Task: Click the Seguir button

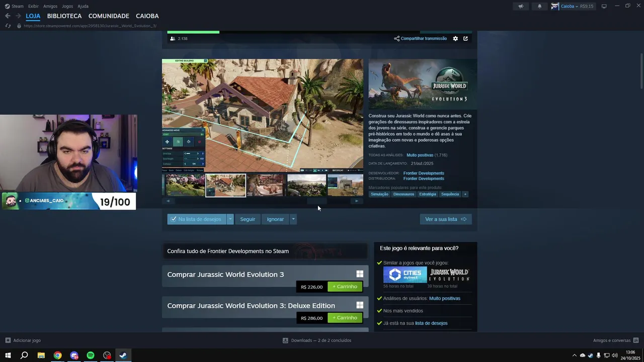Action: 248,219
